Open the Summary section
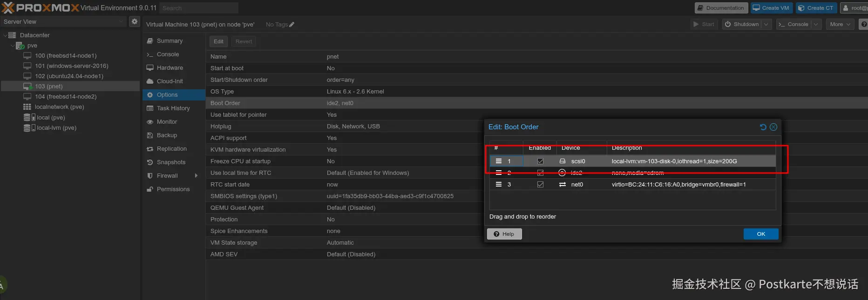The height and width of the screenshot is (300, 868). 174,41
